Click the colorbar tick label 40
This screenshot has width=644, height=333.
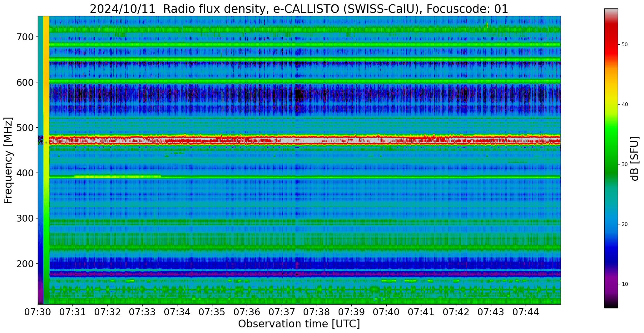click(x=625, y=105)
